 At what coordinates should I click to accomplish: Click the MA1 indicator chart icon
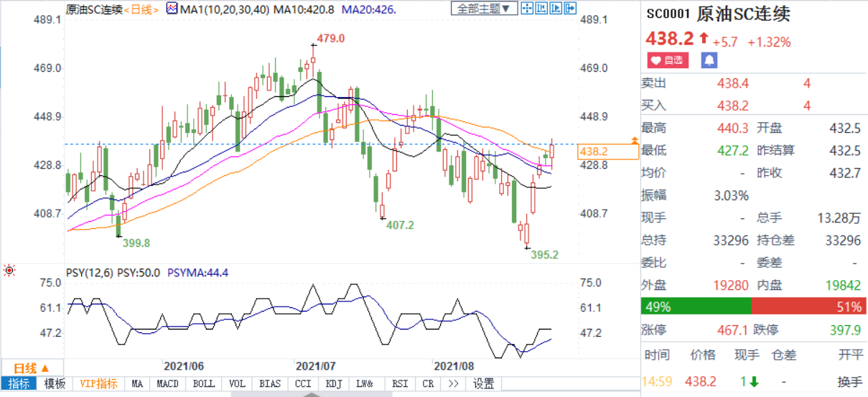point(172,9)
